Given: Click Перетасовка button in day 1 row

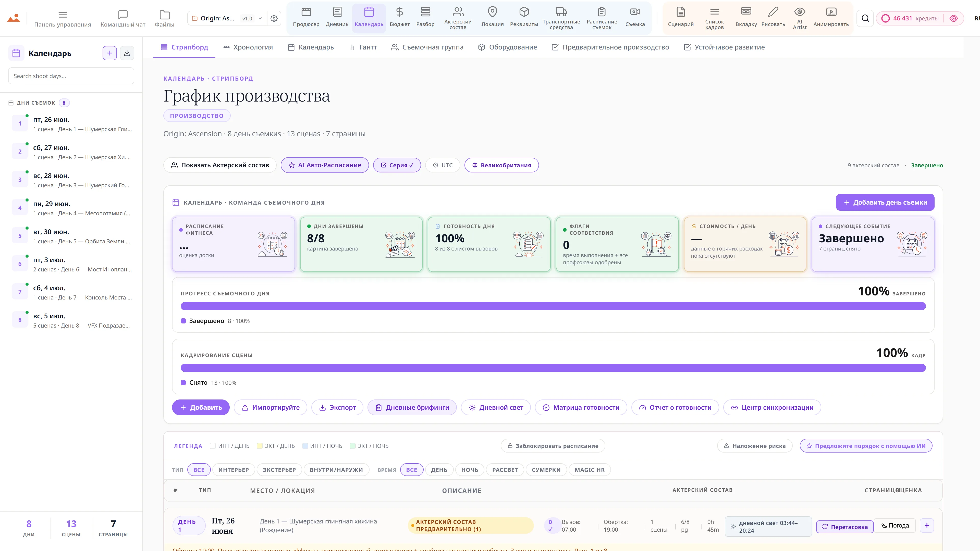Looking at the screenshot, I should pyautogui.click(x=844, y=527).
